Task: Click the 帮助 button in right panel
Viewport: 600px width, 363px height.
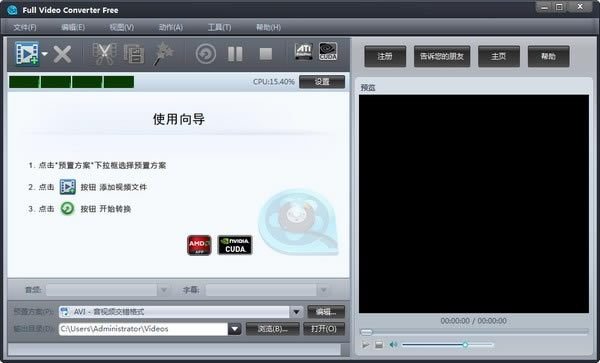Action: point(548,56)
